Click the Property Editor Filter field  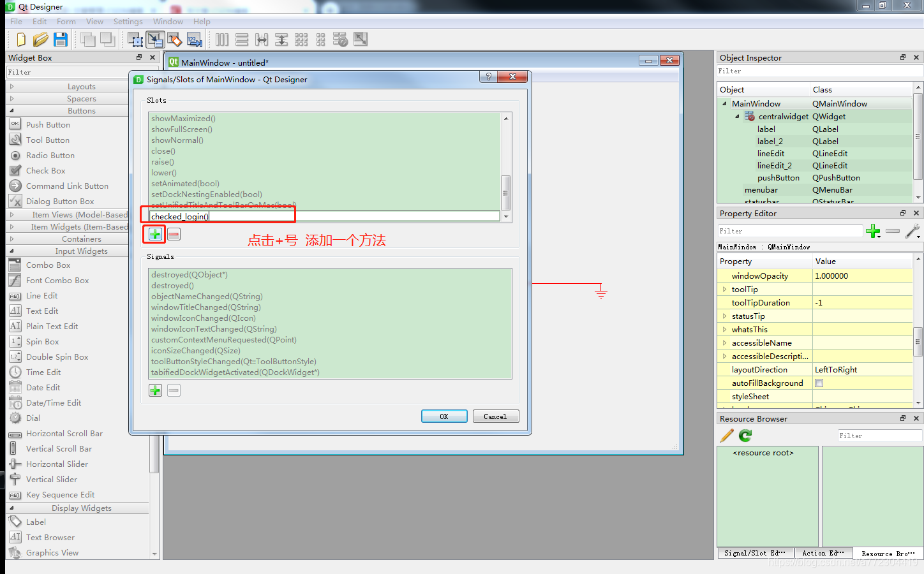click(x=790, y=231)
